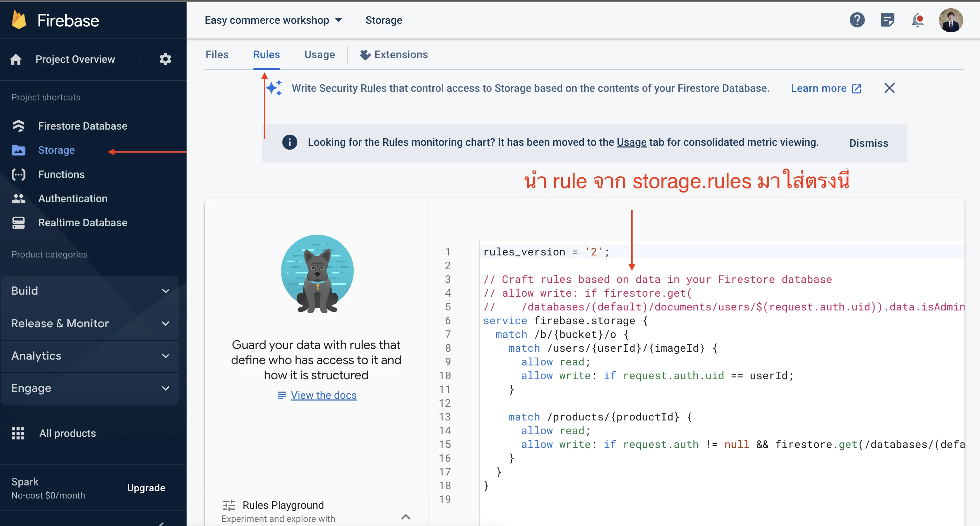This screenshot has width=980, height=526.
Task: Click the 'match /users/{userId}/{imageId}' code line
Action: tap(612, 348)
